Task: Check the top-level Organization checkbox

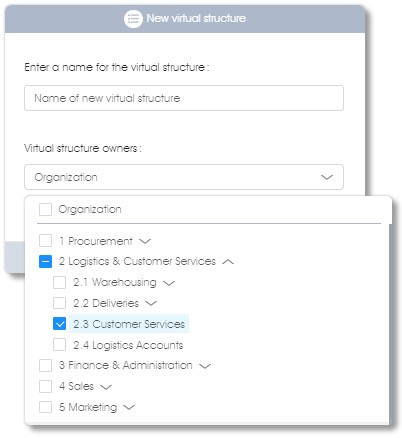Action: pos(45,210)
